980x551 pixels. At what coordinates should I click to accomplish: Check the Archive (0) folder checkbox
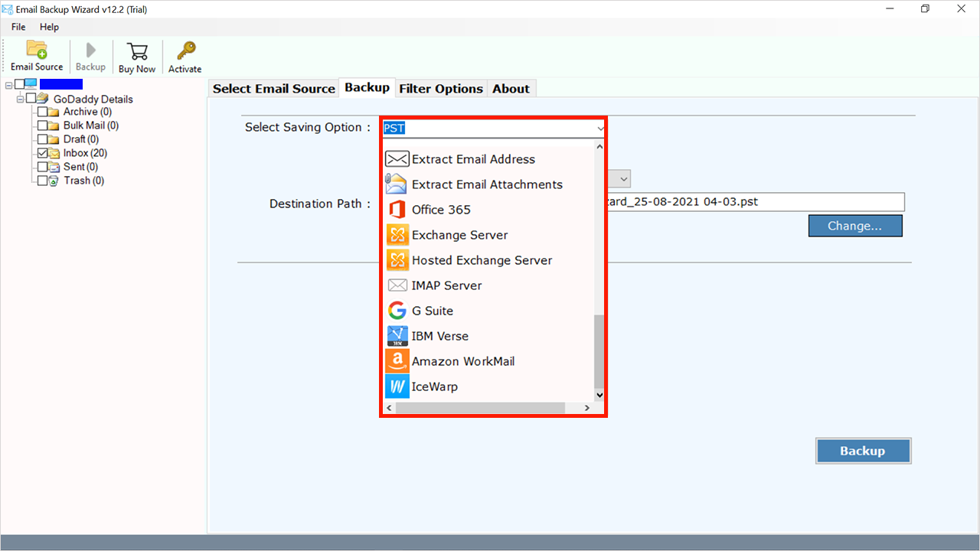click(x=43, y=112)
